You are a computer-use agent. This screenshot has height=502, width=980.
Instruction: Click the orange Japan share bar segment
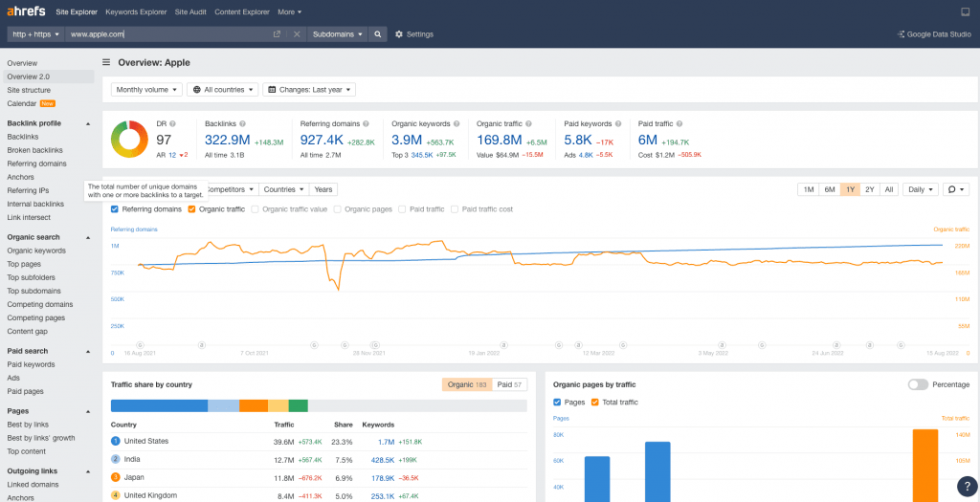(x=253, y=405)
